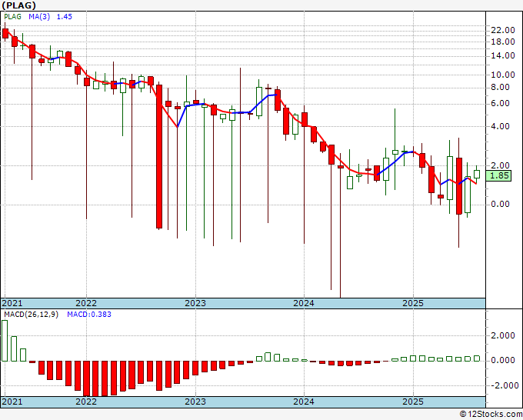The image size is (523, 420).
Task: Click the (PLAG) ticker title
Action: pyautogui.click(x=18, y=5)
